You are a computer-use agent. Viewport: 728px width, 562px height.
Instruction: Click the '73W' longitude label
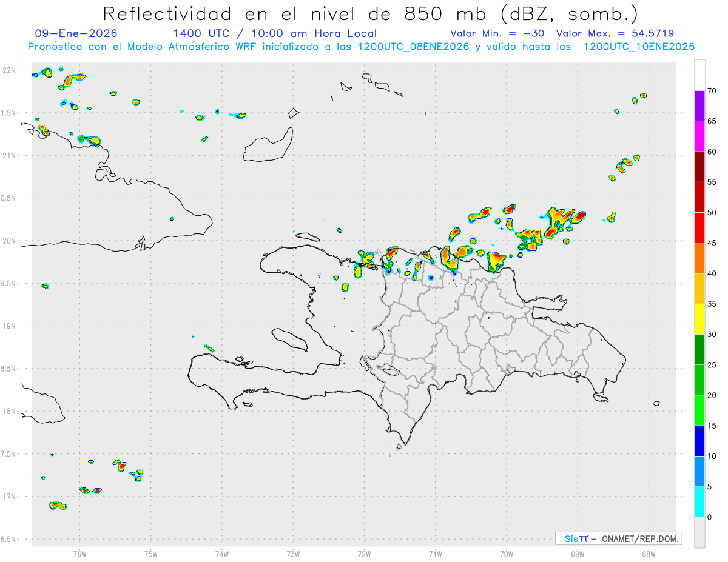point(293,554)
